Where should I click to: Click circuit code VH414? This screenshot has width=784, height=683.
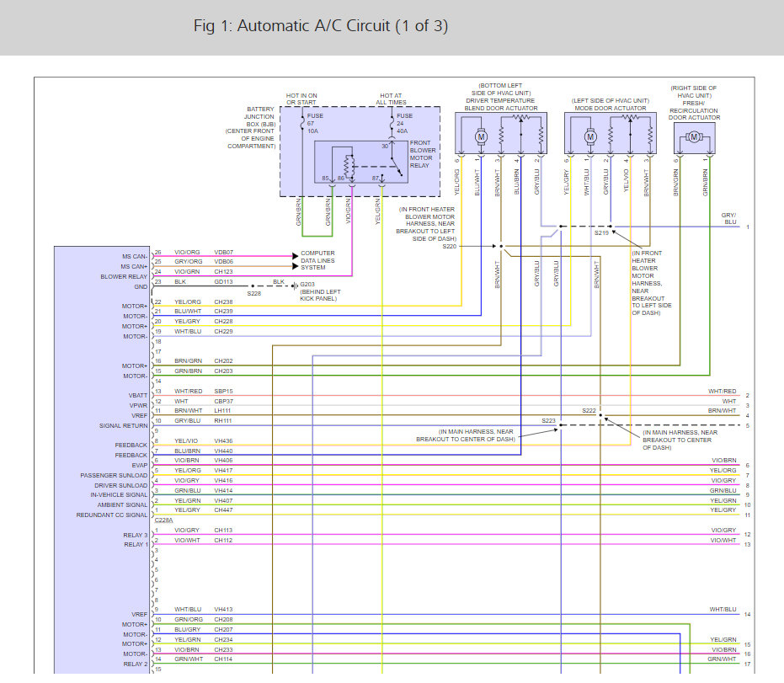tap(223, 490)
